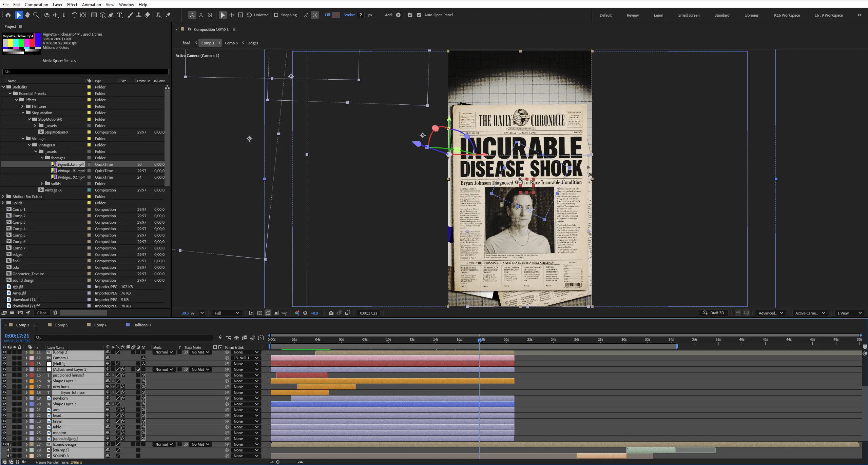This screenshot has width=868, height=465.
Task: Click the Fill color swatch
Action: click(336, 15)
